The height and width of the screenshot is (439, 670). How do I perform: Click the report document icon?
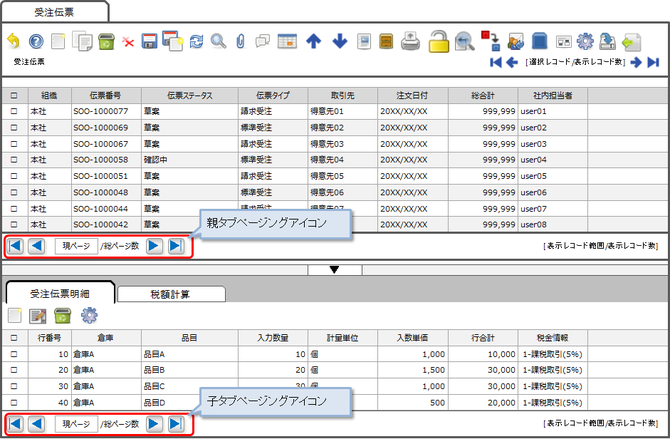pyautogui.click(x=364, y=41)
